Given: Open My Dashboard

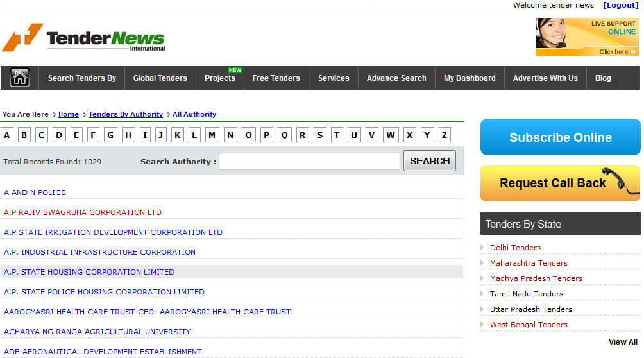Looking at the screenshot, I should (x=470, y=78).
